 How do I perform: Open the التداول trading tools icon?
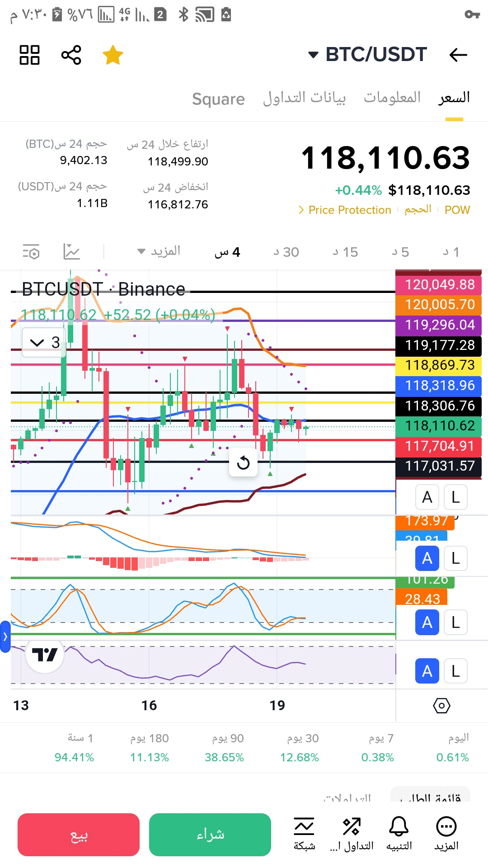pyautogui.click(x=352, y=834)
